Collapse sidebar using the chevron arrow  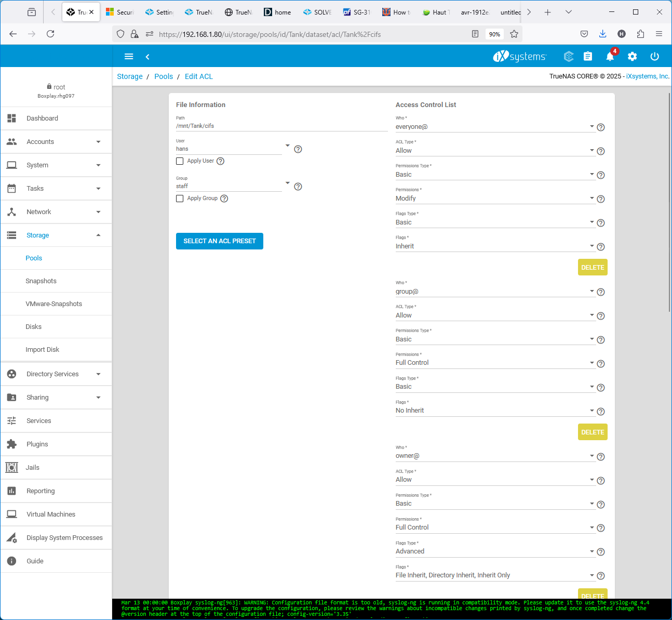click(147, 57)
